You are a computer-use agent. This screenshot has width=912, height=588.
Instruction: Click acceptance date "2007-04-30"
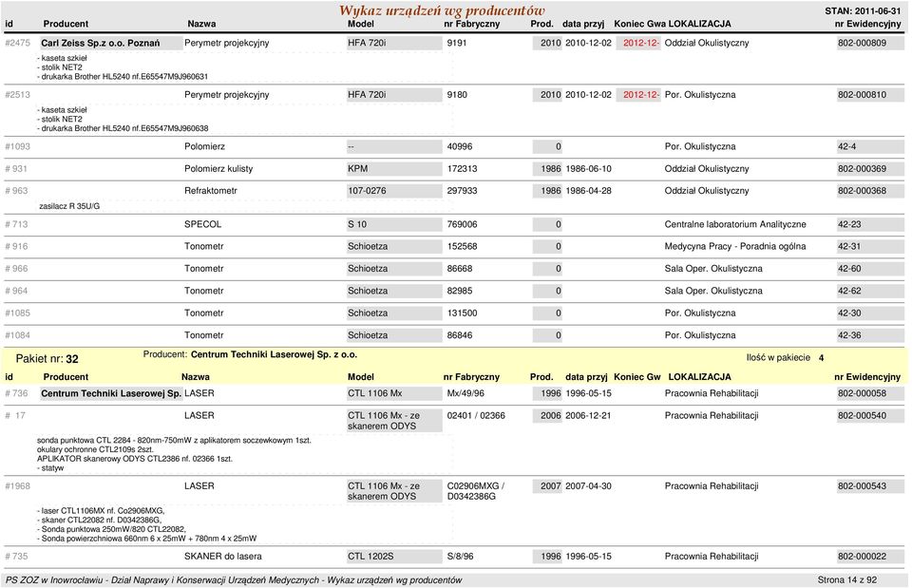coord(589,485)
